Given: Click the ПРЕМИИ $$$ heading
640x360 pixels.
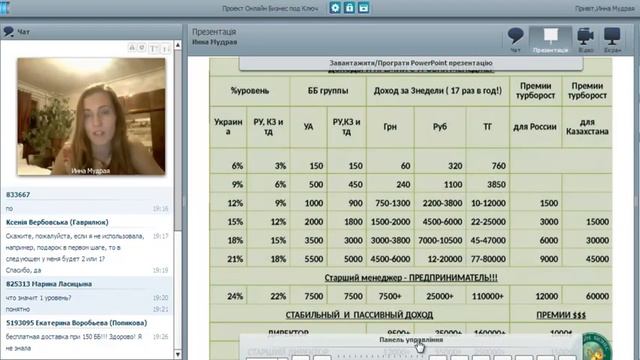Looking at the screenshot, I should pos(561,315).
